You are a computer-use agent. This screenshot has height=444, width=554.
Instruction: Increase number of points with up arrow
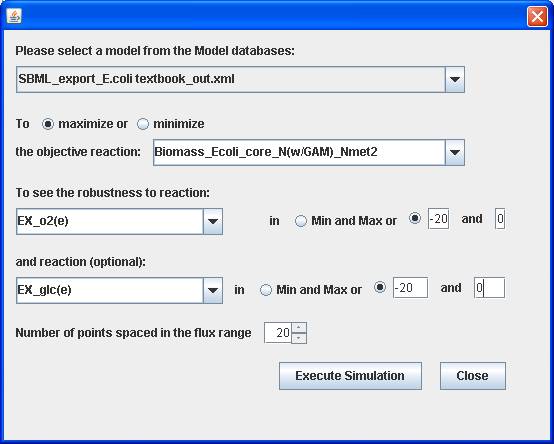[299, 327]
